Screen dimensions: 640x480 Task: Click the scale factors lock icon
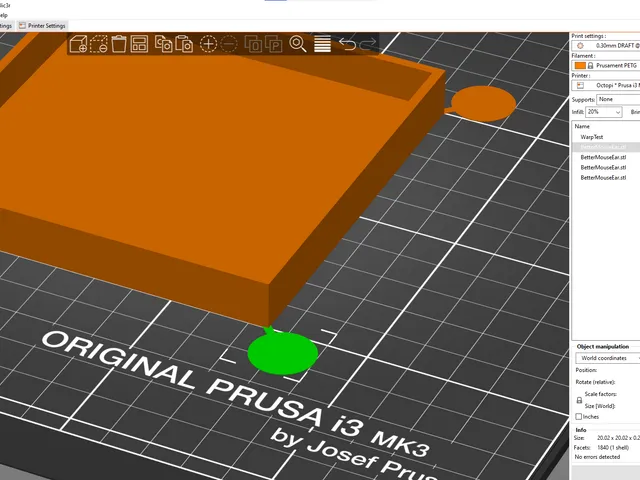point(579,400)
